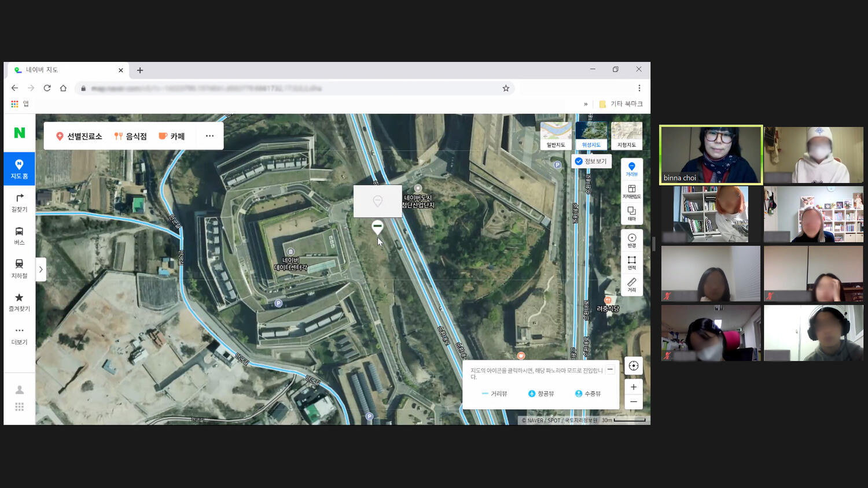868x488 pixels.
Task: Zoom out on the map
Action: point(634,402)
